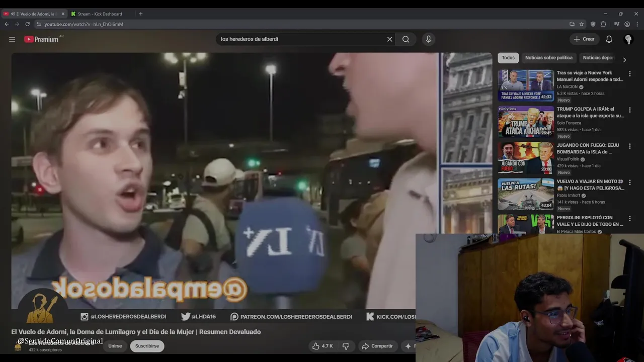Select the El Vuelo de Adorni browser tab
644x362 pixels.
34,14
